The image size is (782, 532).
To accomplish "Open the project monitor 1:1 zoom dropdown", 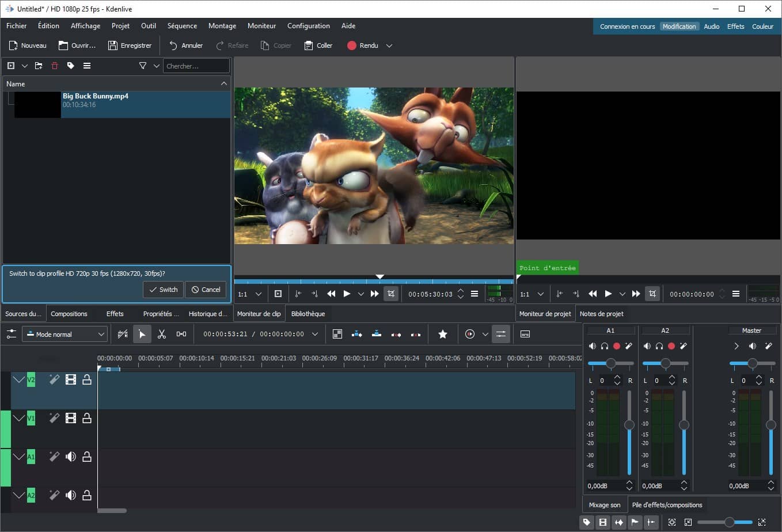I will (x=532, y=294).
